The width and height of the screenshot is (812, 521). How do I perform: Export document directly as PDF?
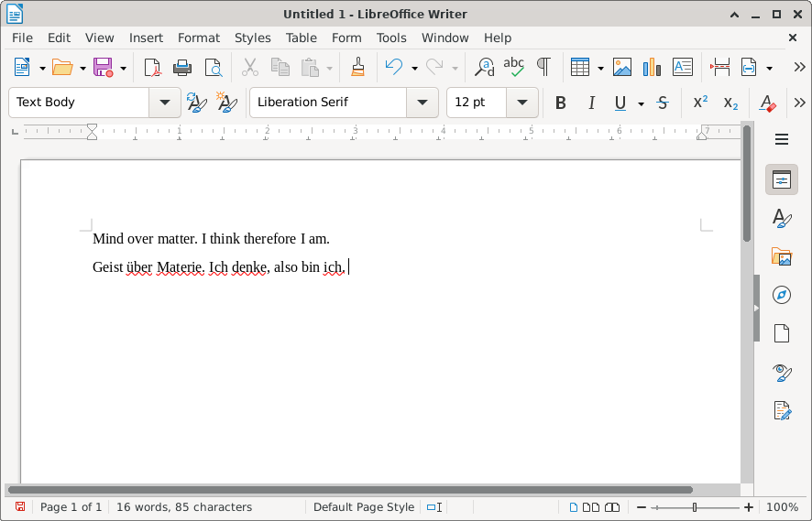click(152, 67)
